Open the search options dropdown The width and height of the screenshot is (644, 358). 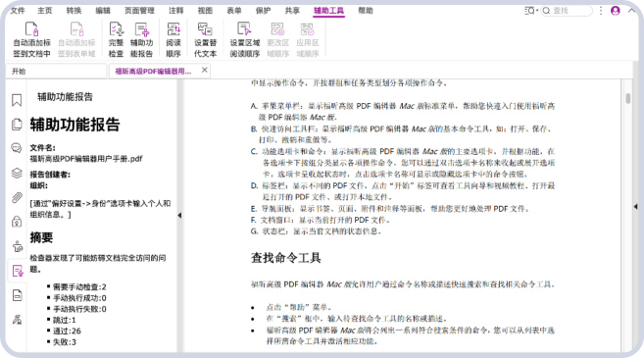point(531,11)
